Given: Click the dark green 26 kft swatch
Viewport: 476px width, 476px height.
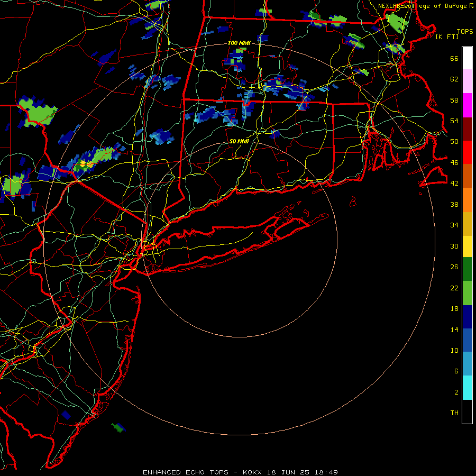Looking at the screenshot, I should point(467,269).
